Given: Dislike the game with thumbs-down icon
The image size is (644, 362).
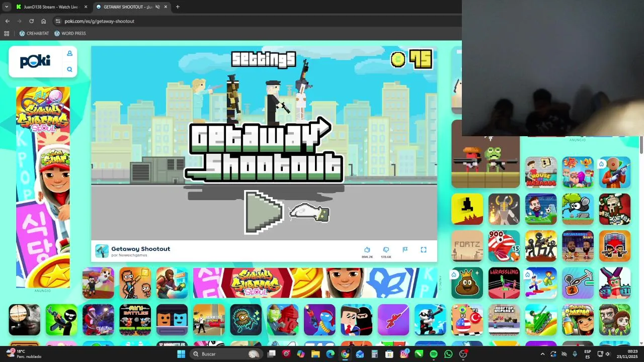Looking at the screenshot, I should [386, 250].
